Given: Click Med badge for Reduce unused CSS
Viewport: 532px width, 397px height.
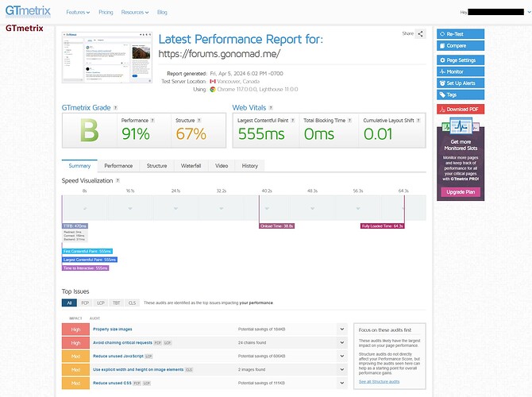Looking at the screenshot, I should 75,383.
